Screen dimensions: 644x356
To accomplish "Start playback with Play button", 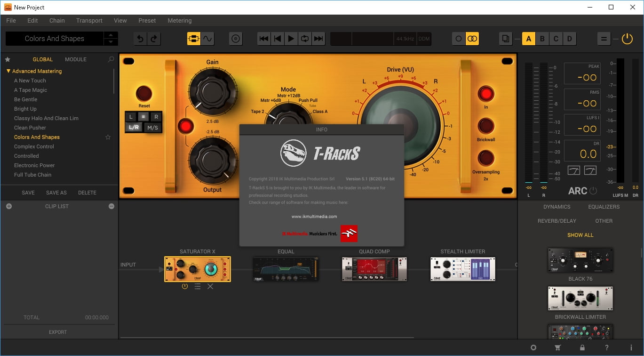I will pyautogui.click(x=291, y=39).
